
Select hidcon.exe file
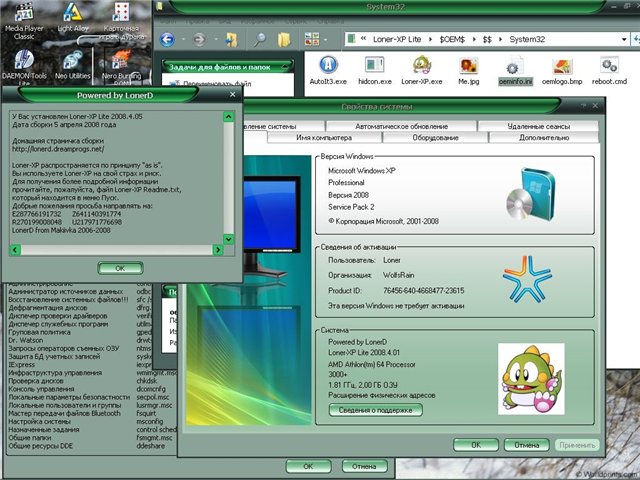coord(375,71)
